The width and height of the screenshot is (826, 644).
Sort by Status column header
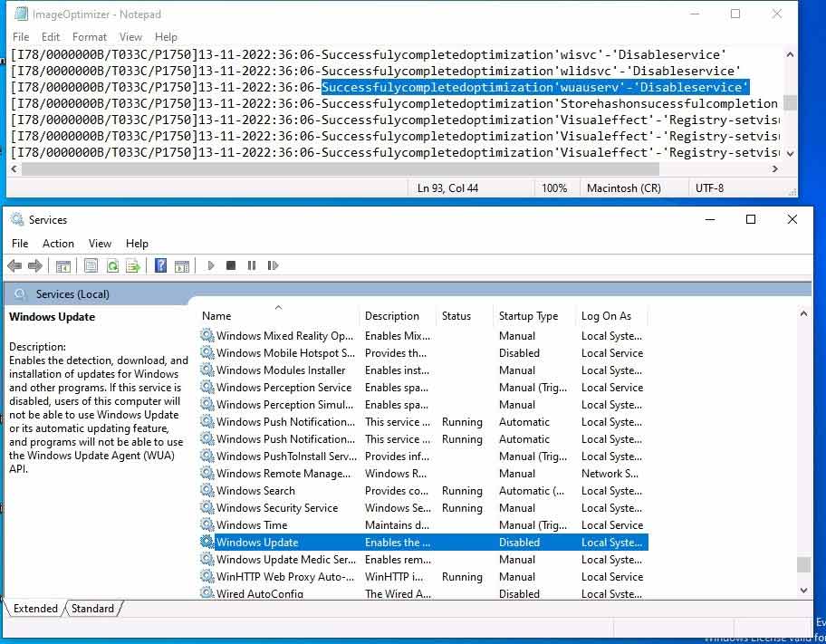coord(465,316)
